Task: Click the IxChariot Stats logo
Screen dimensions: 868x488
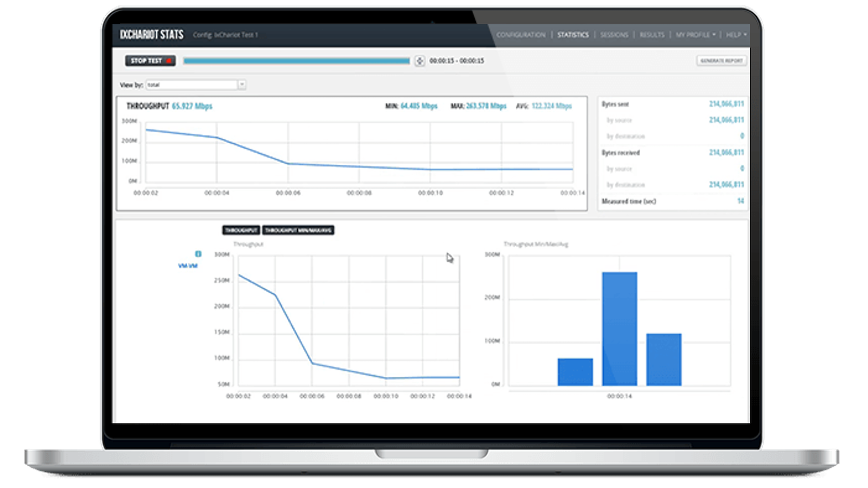Action: (151, 35)
